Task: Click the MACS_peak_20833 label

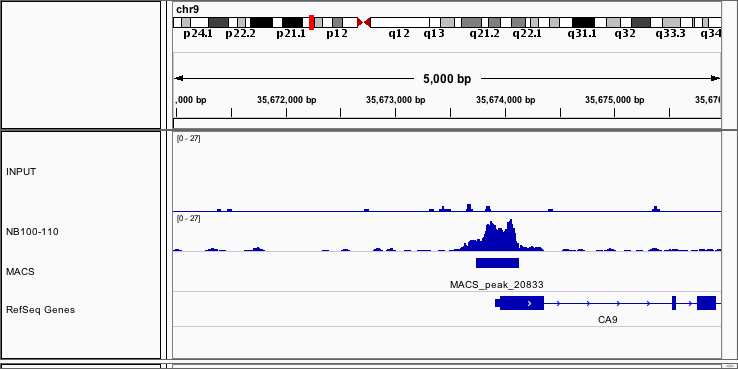Action: (497, 285)
